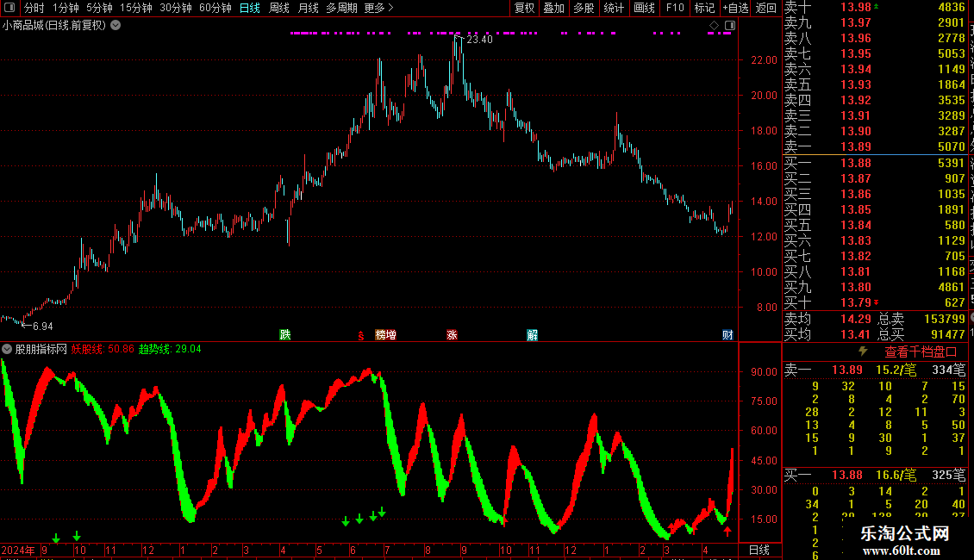
Task: Select the 买一 13.88 order row
Action: [875, 163]
